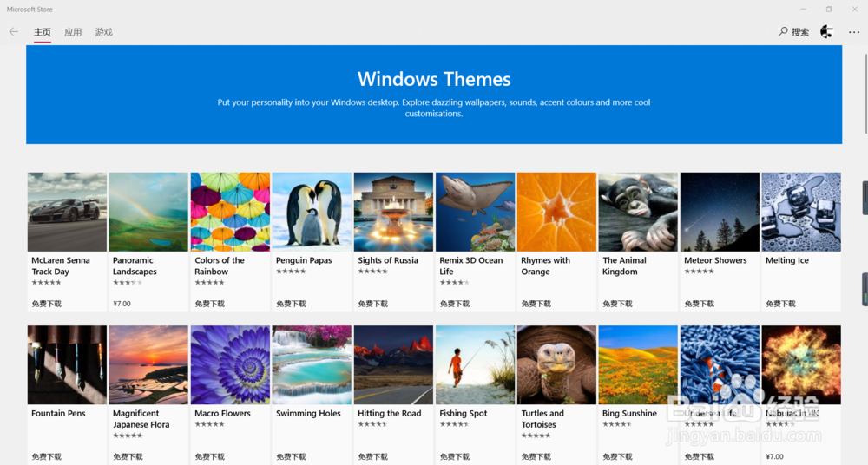Open the Meteor Showers thumbnail
This screenshot has height=465, width=868.
[x=720, y=212]
